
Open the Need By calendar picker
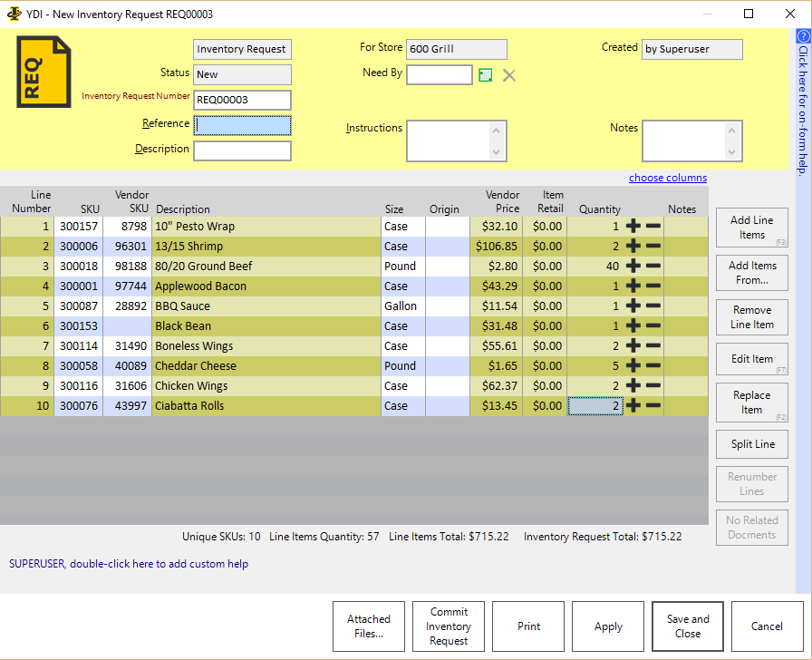486,75
